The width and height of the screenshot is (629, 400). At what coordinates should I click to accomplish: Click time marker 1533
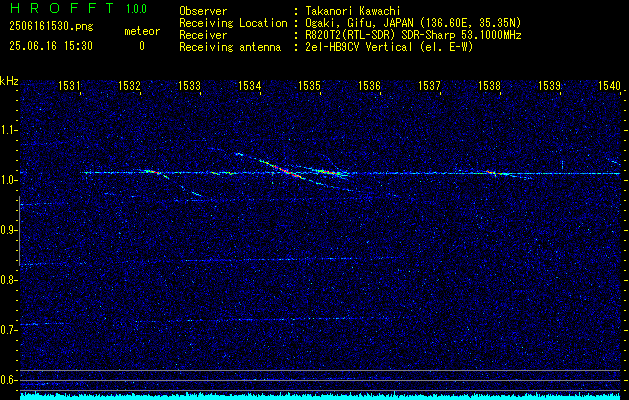click(x=189, y=85)
